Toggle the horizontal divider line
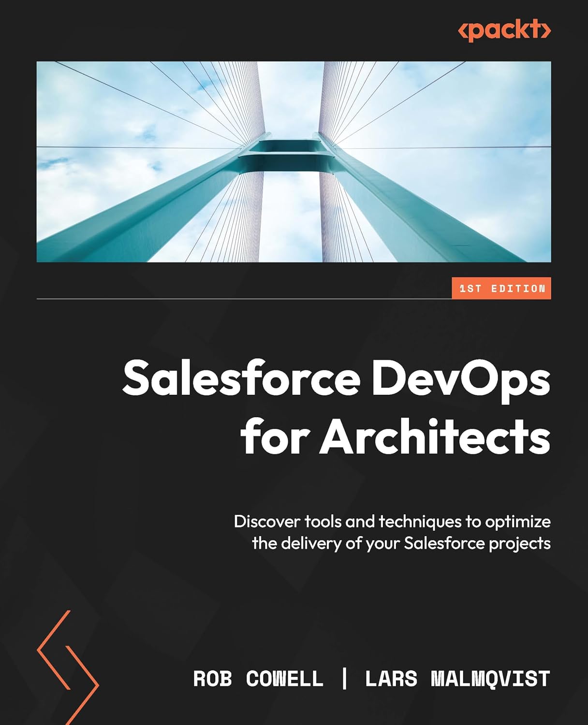 click(242, 298)
